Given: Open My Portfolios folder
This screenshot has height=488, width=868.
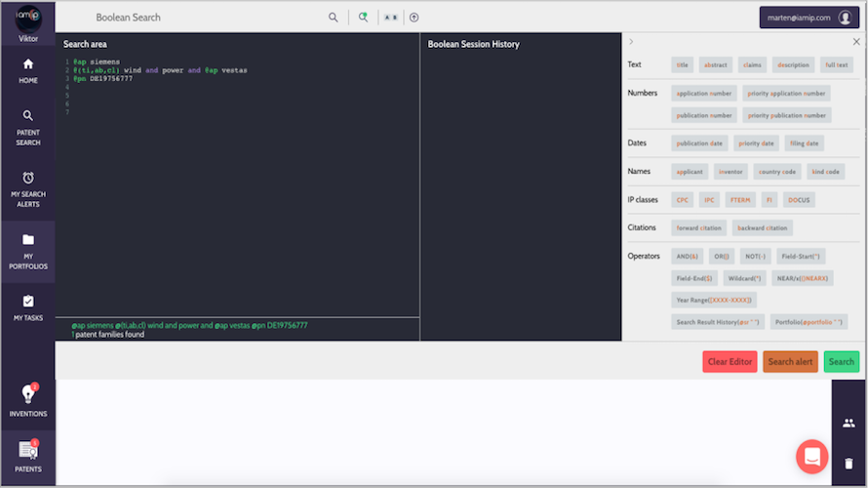Looking at the screenshot, I should pos(27,251).
